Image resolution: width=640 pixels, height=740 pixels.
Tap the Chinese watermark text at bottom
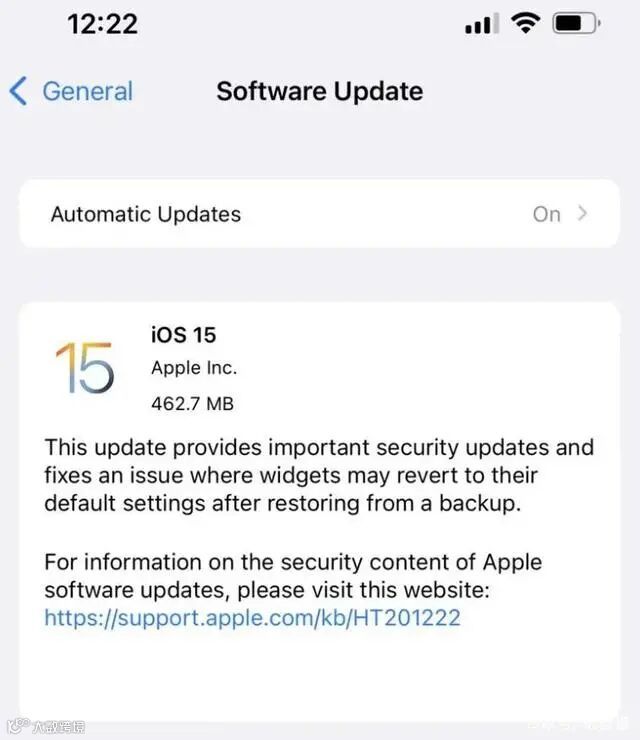click(x=59, y=727)
